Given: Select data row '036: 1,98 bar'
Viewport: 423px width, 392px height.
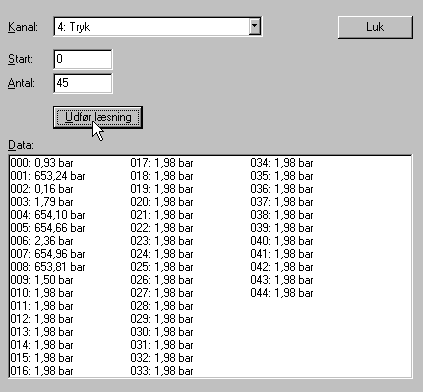Looking at the screenshot, I should (x=282, y=189).
